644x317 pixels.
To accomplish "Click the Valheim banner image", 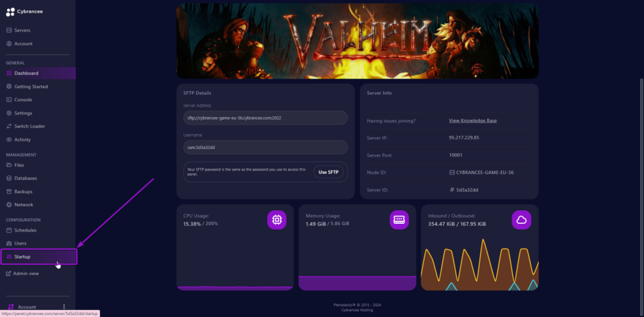I will click(357, 41).
